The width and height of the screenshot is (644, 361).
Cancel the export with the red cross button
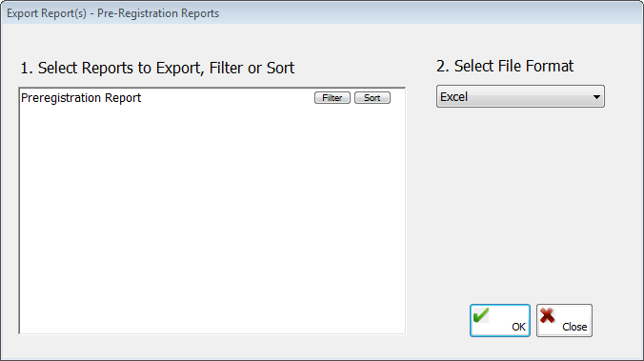pyautogui.click(x=564, y=320)
